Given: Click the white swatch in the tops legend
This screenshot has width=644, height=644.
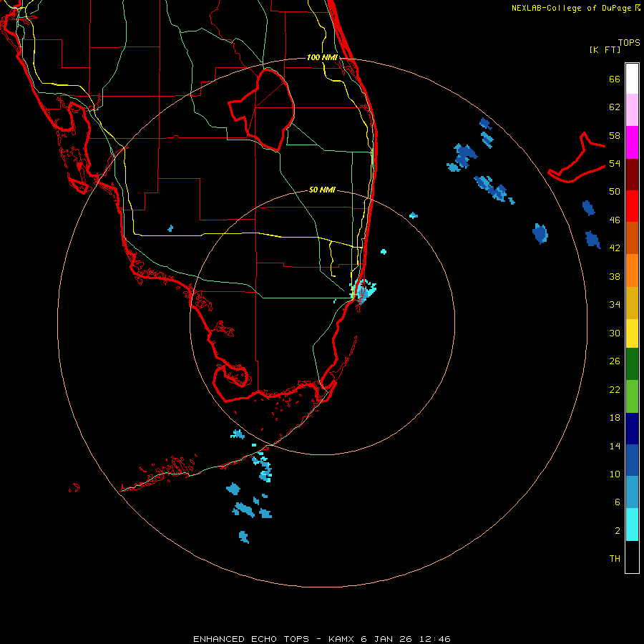Looking at the screenshot, I should 632,79.
